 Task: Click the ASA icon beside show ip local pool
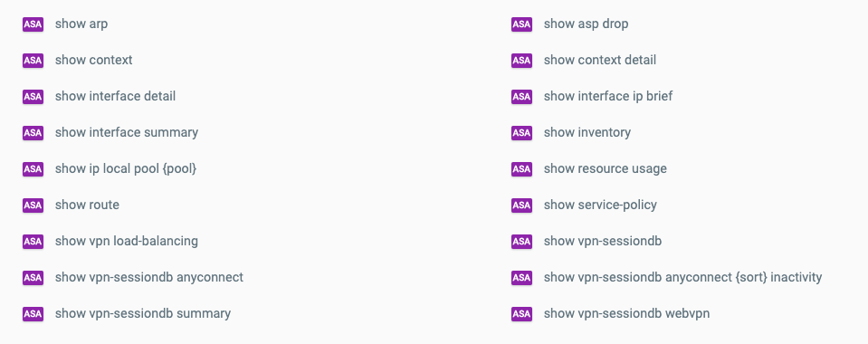[x=33, y=169]
